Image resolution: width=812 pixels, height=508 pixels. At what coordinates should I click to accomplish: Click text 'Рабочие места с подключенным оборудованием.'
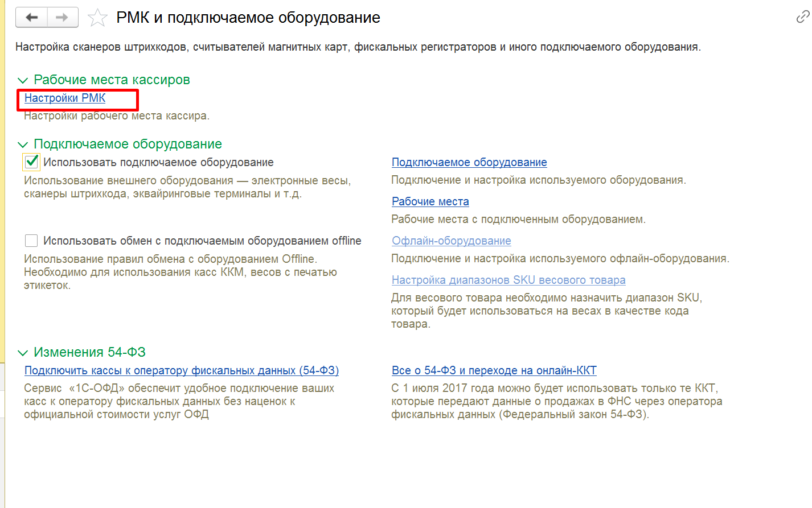tap(519, 219)
